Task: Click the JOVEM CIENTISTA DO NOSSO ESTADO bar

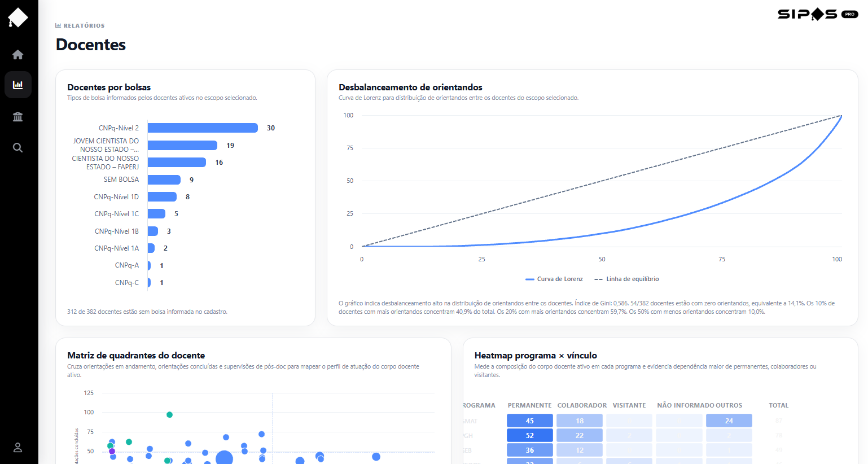Action: [182, 145]
